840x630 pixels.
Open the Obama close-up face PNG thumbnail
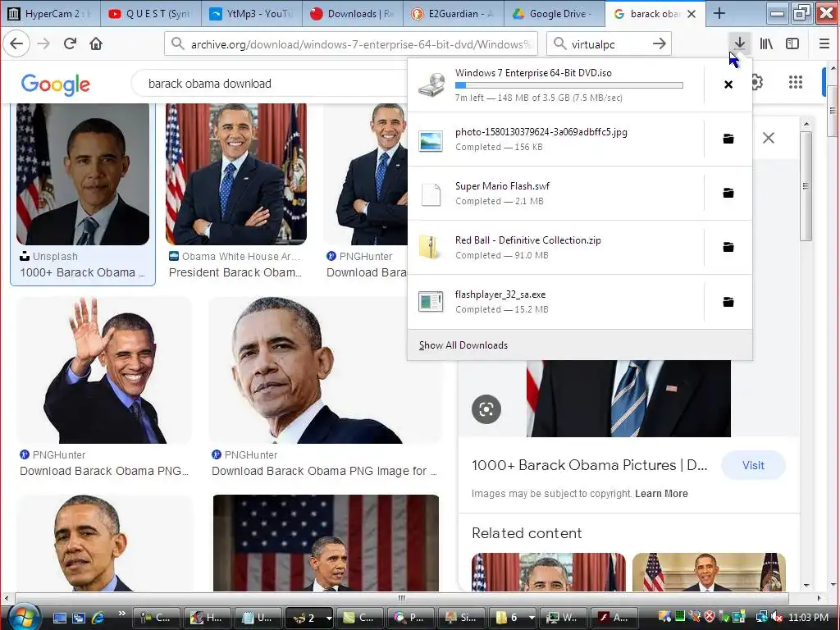325,370
